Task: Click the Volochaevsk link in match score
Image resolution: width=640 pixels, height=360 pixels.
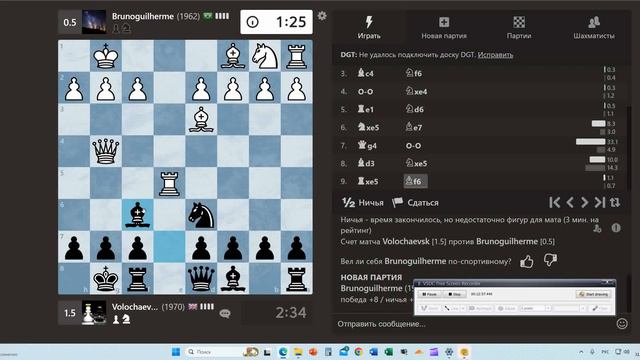Action: tap(406, 242)
